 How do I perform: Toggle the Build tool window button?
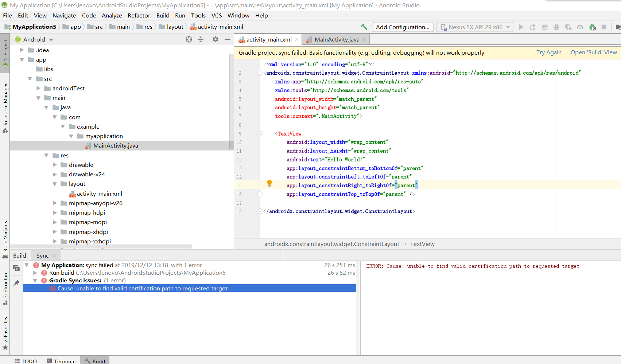[95, 361]
